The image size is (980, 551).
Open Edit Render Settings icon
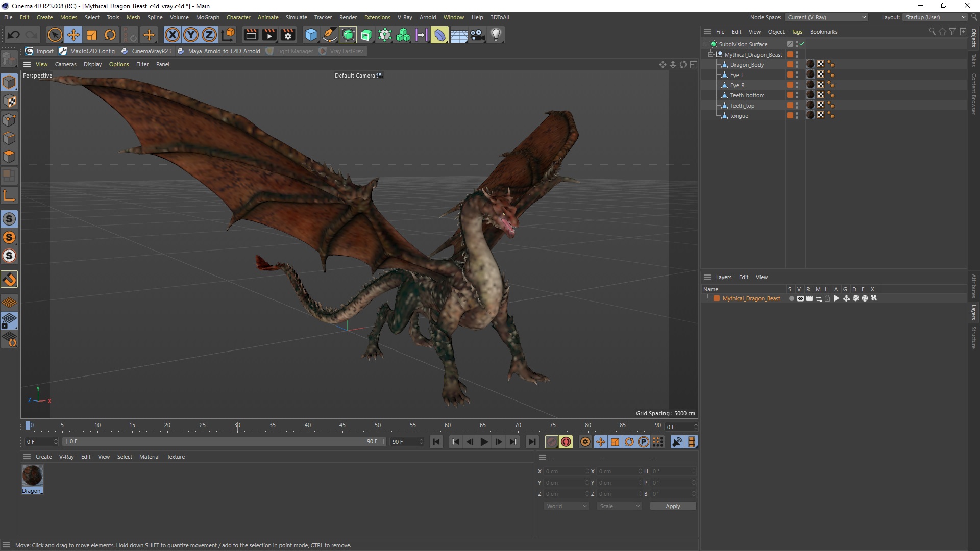pyautogui.click(x=288, y=35)
